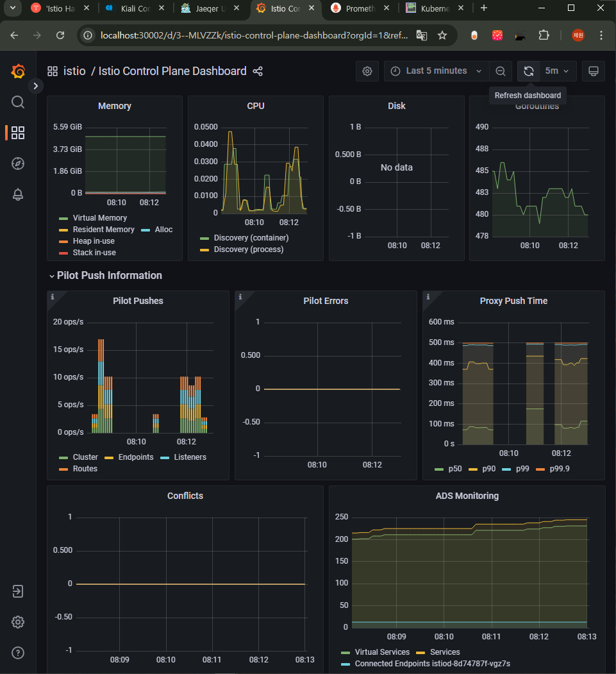Toggle Endpoints series in Pilot Pushes
The image size is (616, 674).
(x=136, y=457)
